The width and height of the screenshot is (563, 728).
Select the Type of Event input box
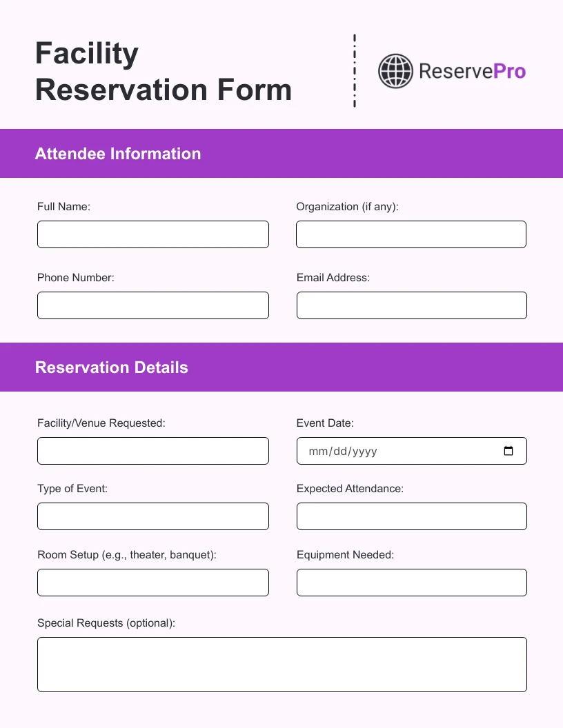tap(152, 516)
